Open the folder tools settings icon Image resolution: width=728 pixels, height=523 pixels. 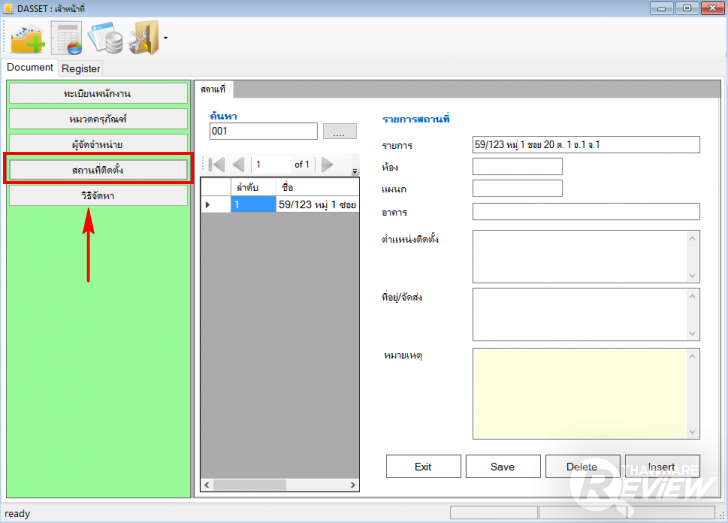[143, 38]
